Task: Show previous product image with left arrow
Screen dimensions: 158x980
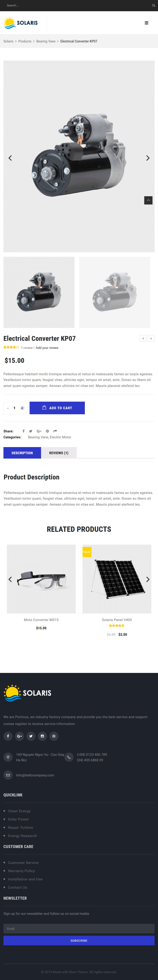Action: tap(10, 158)
